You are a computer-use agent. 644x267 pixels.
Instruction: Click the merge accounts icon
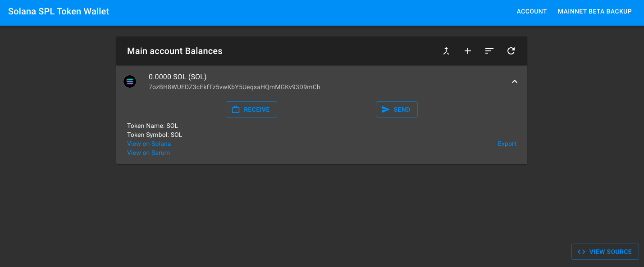(x=446, y=51)
